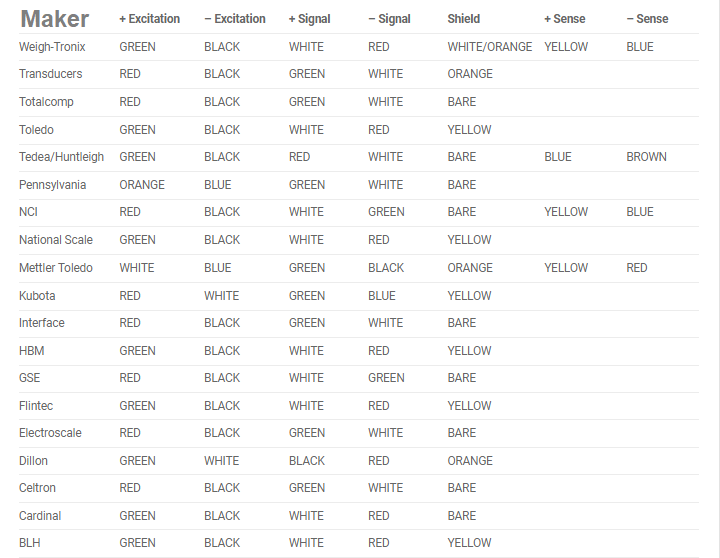The width and height of the screenshot is (720, 558).
Task: Click the Maker column header
Action: [x=54, y=19]
